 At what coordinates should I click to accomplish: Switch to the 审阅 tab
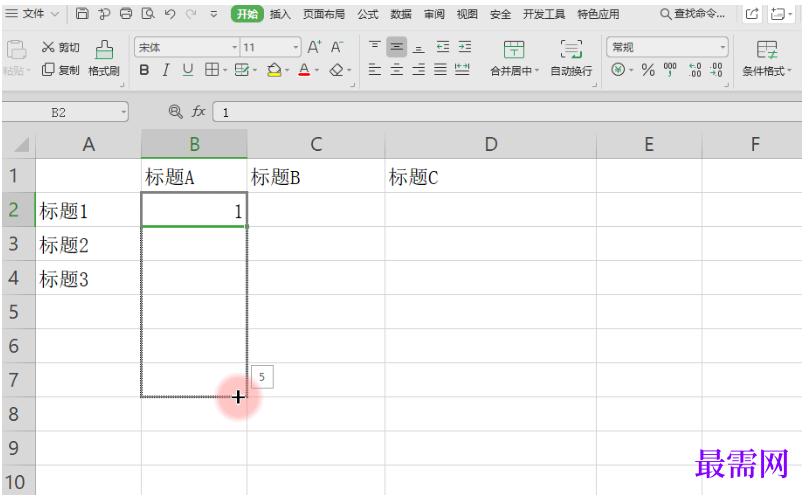pyautogui.click(x=434, y=14)
